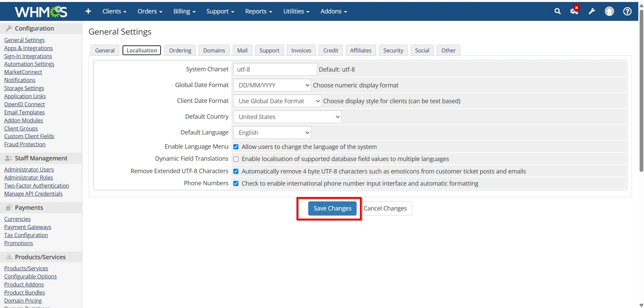The width and height of the screenshot is (644, 308).
Task: Open Automation Settings link
Action: 29,64
